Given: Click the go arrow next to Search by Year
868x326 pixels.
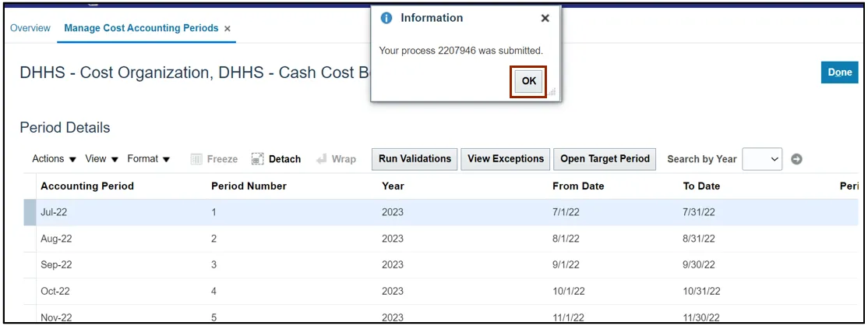Looking at the screenshot, I should [x=796, y=159].
